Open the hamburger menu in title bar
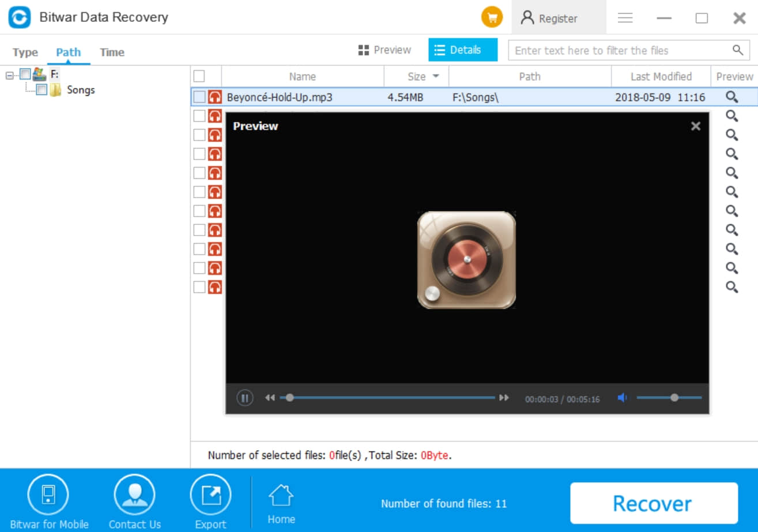758x532 pixels. [x=625, y=18]
